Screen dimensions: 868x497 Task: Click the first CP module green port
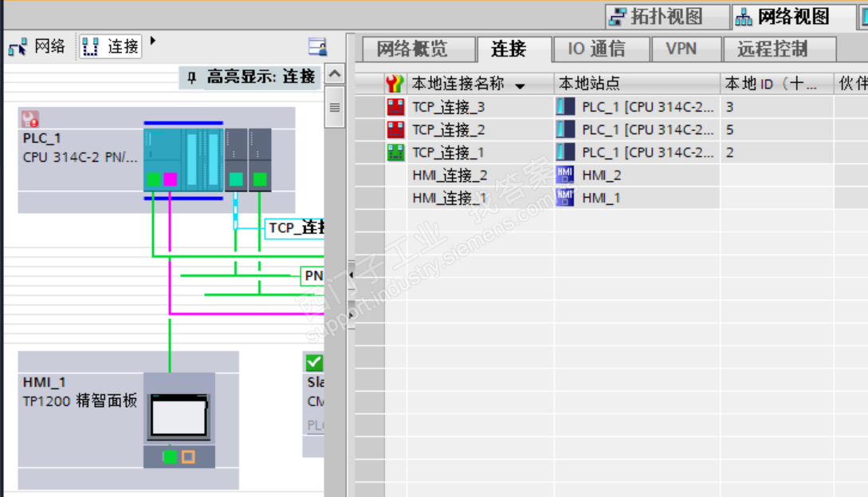(236, 179)
